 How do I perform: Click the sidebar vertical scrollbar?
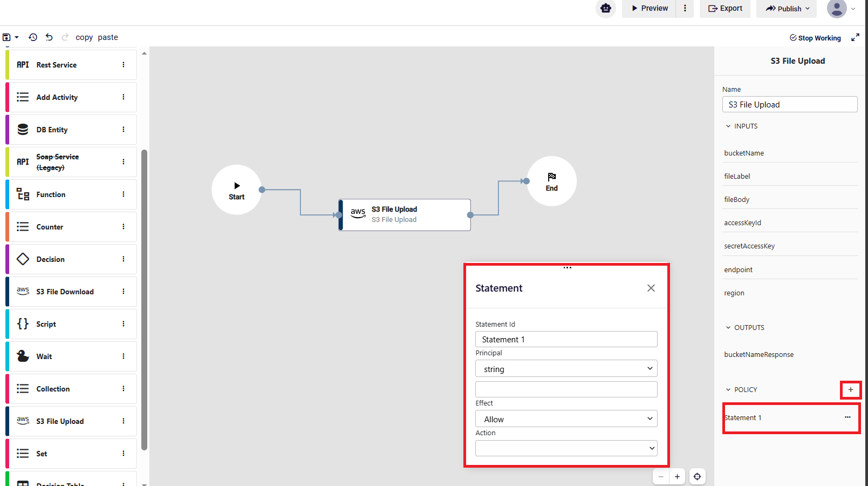click(x=144, y=300)
